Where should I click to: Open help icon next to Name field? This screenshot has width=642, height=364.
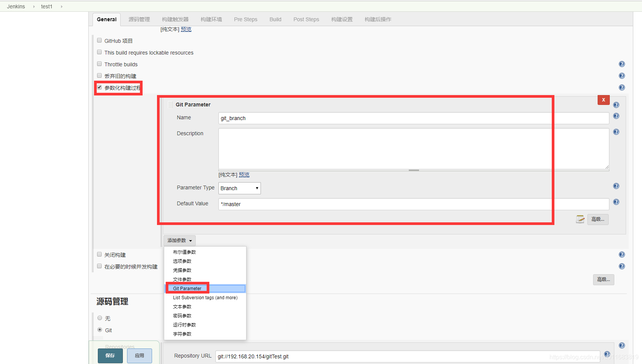[616, 116]
